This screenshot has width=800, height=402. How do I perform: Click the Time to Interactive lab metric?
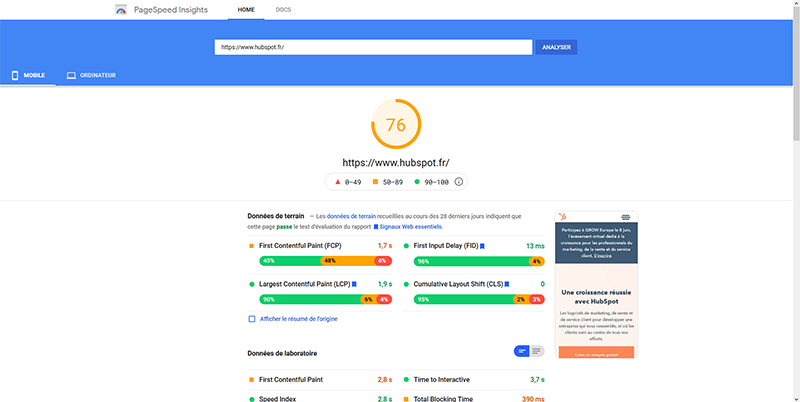442,380
